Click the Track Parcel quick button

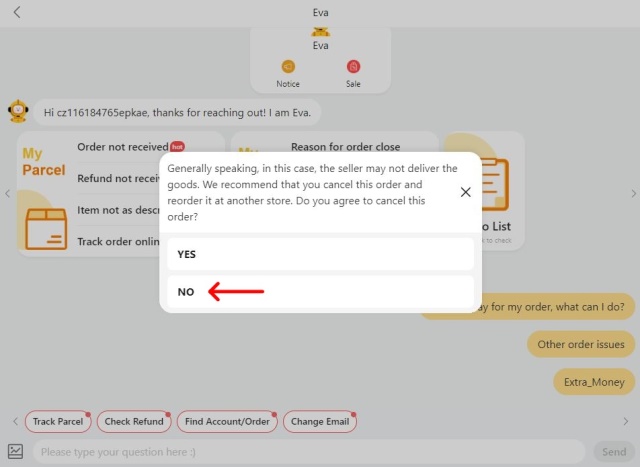tap(58, 422)
